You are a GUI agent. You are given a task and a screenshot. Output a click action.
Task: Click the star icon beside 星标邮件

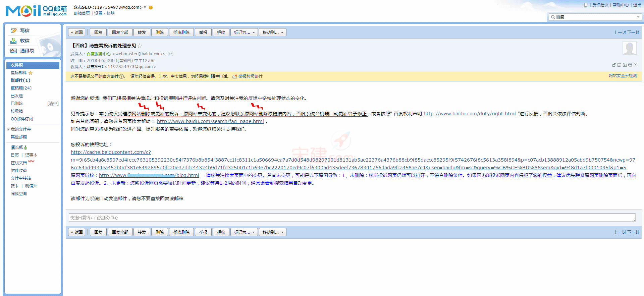coord(31,73)
